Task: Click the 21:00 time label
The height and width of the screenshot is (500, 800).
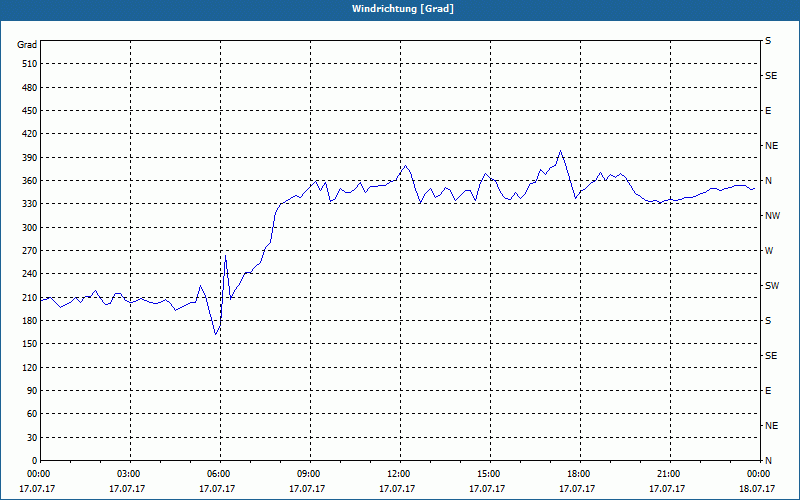Action: (670, 474)
